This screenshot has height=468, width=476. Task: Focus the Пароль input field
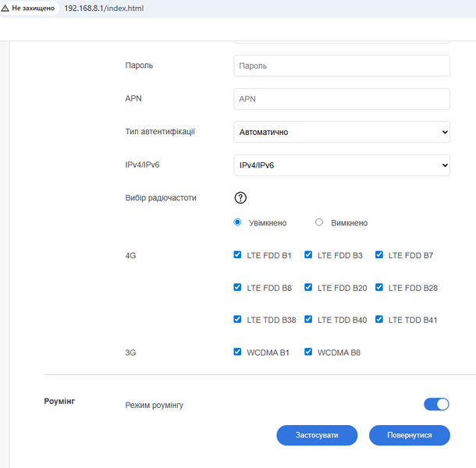342,66
